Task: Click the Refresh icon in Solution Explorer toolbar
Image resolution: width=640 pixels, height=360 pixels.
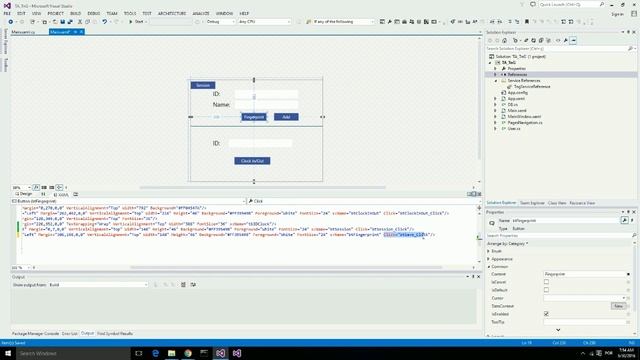Action: (533, 40)
